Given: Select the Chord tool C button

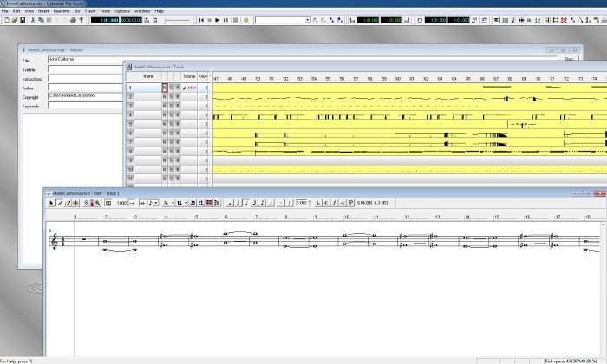Looking at the screenshot, I should click(326, 203).
